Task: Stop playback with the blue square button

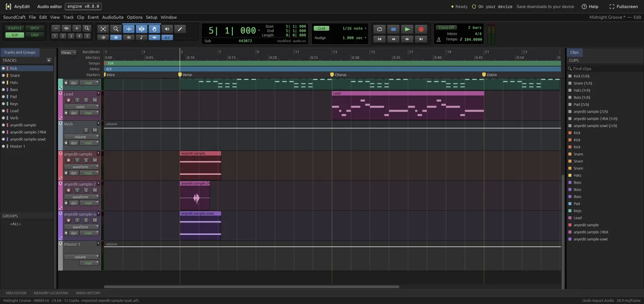Action: (393, 29)
